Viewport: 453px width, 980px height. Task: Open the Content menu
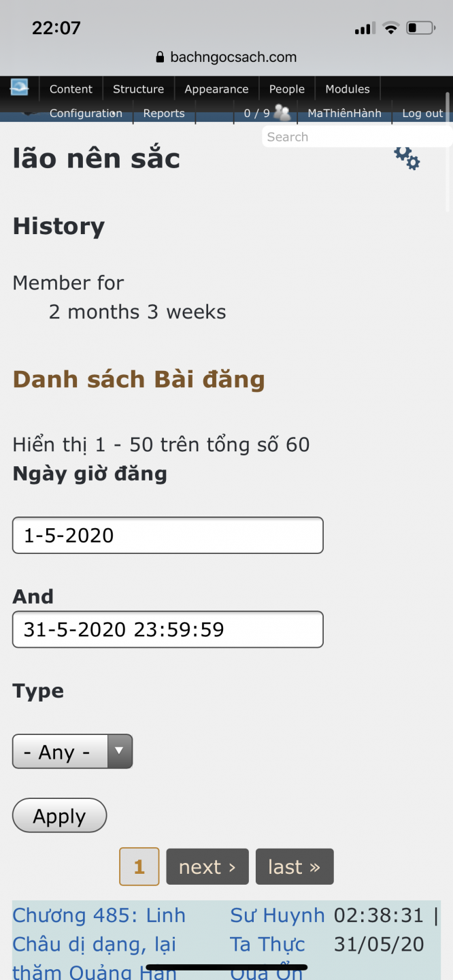tap(71, 88)
